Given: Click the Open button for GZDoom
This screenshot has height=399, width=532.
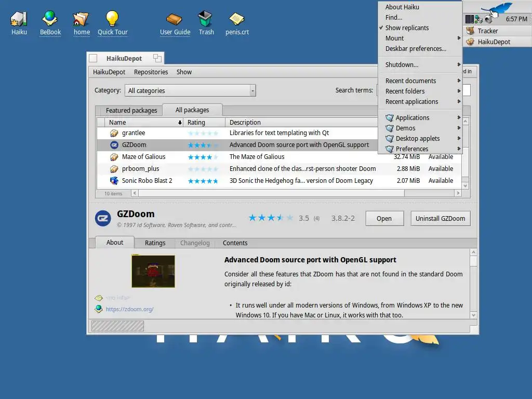Looking at the screenshot, I should pyautogui.click(x=384, y=219).
